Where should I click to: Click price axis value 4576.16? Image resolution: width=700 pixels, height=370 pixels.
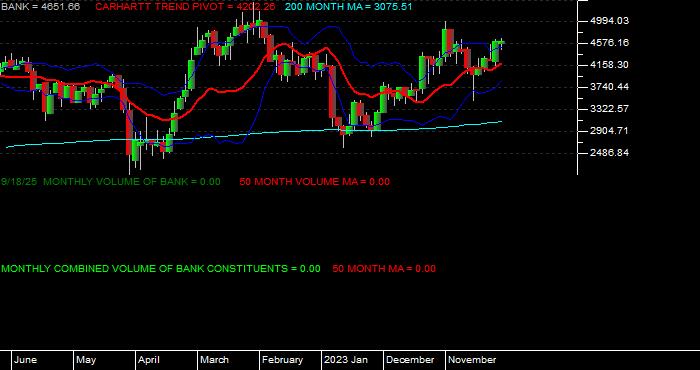click(609, 43)
